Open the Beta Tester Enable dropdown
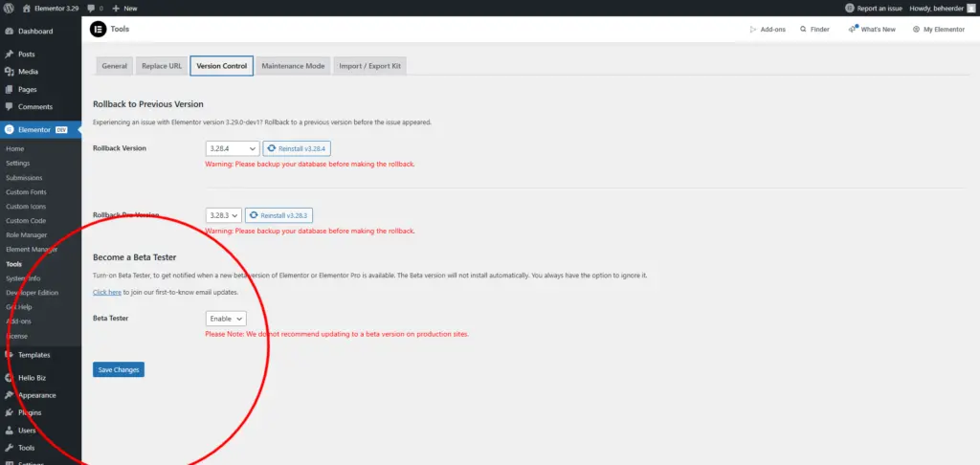The width and height of the screenshot is (980, 465). pyautogui.click(x=226, y=319)
